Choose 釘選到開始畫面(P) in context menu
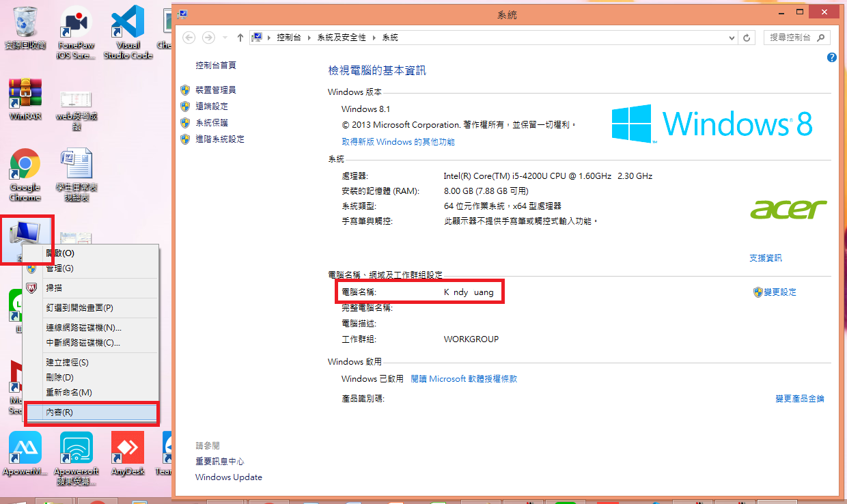Screen dimensions: 847x504 (91, 308)
